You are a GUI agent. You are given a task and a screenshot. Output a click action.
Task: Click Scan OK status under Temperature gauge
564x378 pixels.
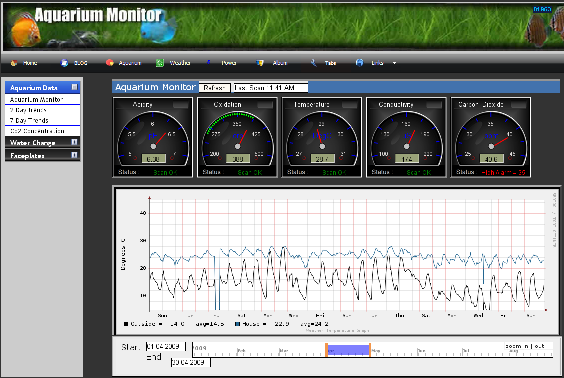click(x=335, y=172)
